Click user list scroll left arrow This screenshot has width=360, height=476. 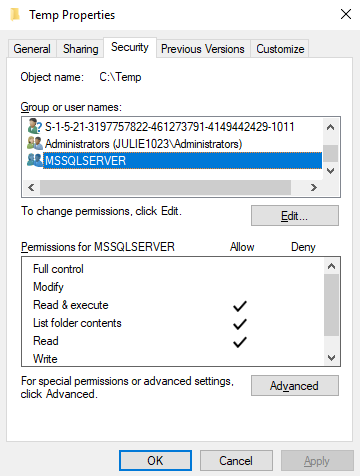[x=31, y=187]
